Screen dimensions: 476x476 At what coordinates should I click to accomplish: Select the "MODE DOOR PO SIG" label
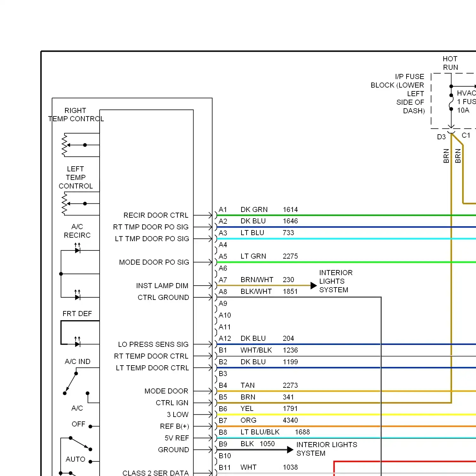click(154, 262)
